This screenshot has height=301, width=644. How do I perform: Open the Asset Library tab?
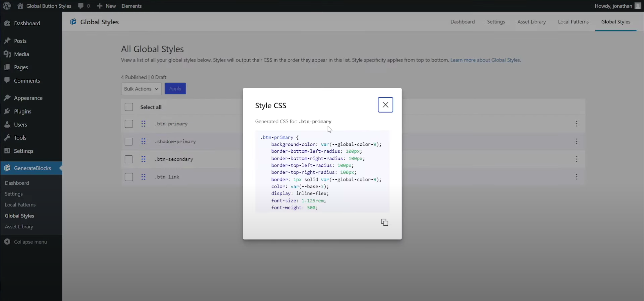pos(531,22)
